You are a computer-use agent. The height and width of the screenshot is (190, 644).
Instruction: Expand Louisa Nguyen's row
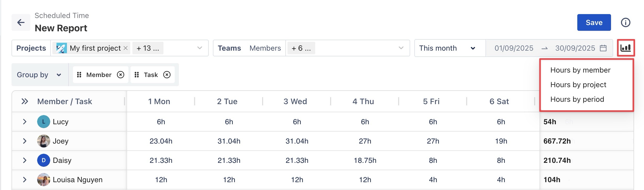pyautogui.click(x=25, y=180)
